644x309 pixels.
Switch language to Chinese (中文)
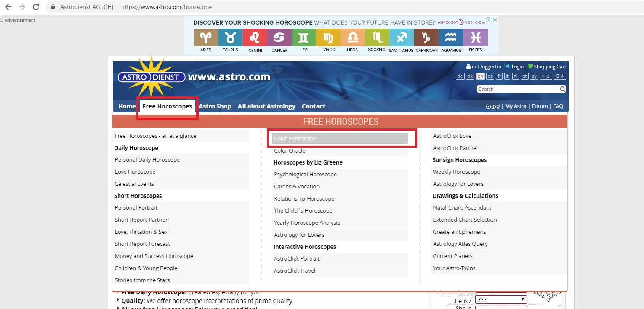click(x=546, y=76)
